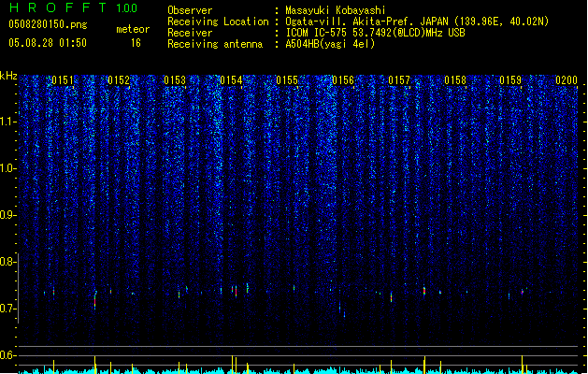This screenshot has width=588, height=374.
Task: Click the ICOM IC-575 receiver frequency text
Action: (376, 33)
